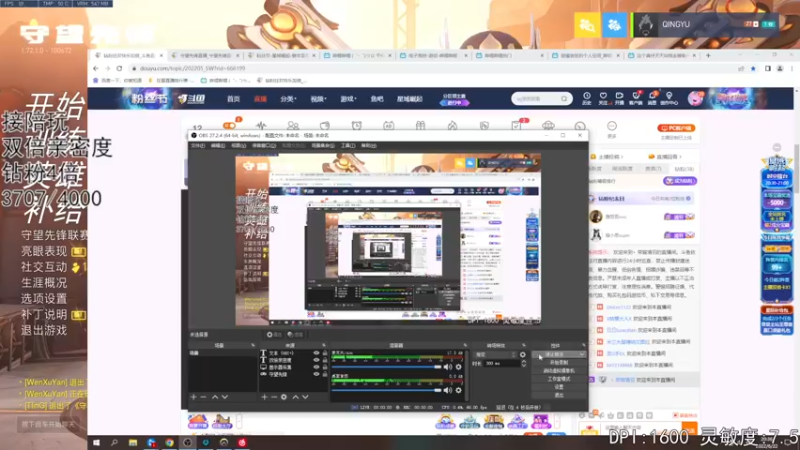Click the orange PC client button
800x450 pixels.
point(676,128)
